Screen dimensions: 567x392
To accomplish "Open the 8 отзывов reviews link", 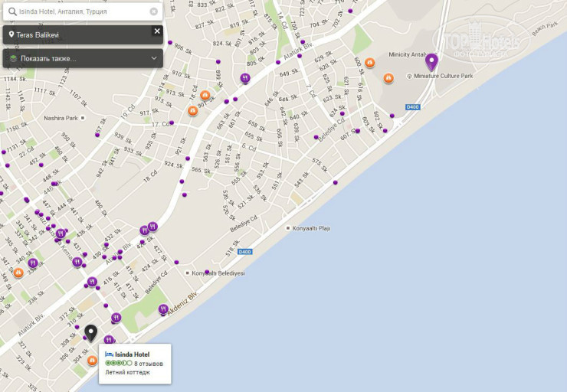I will coord(149,364).
